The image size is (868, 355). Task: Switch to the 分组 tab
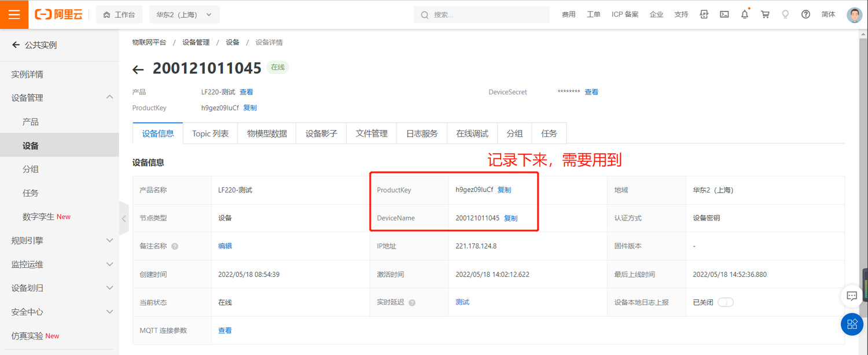click(x=514, y=134)
